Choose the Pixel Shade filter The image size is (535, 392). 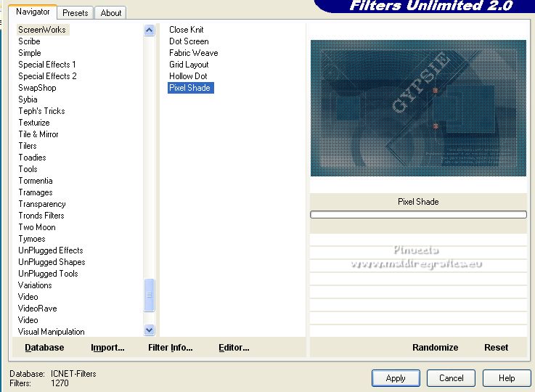(190, 88)
